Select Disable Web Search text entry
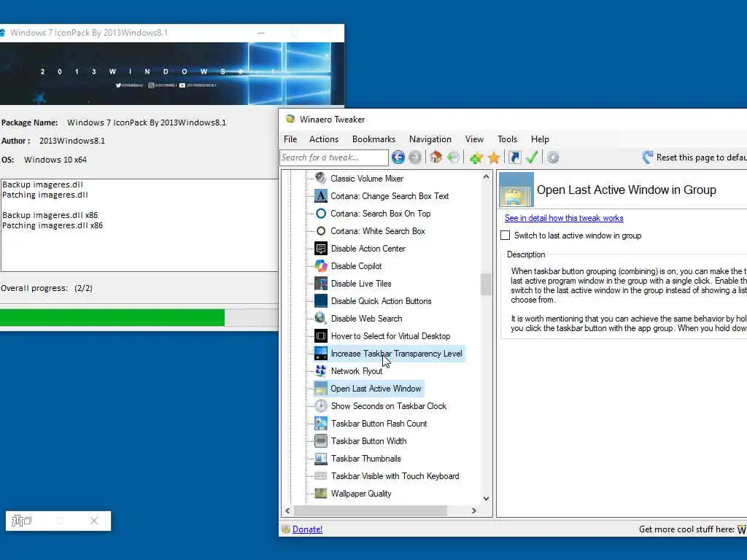The image size is (747, 560). (x=366, y=318)
